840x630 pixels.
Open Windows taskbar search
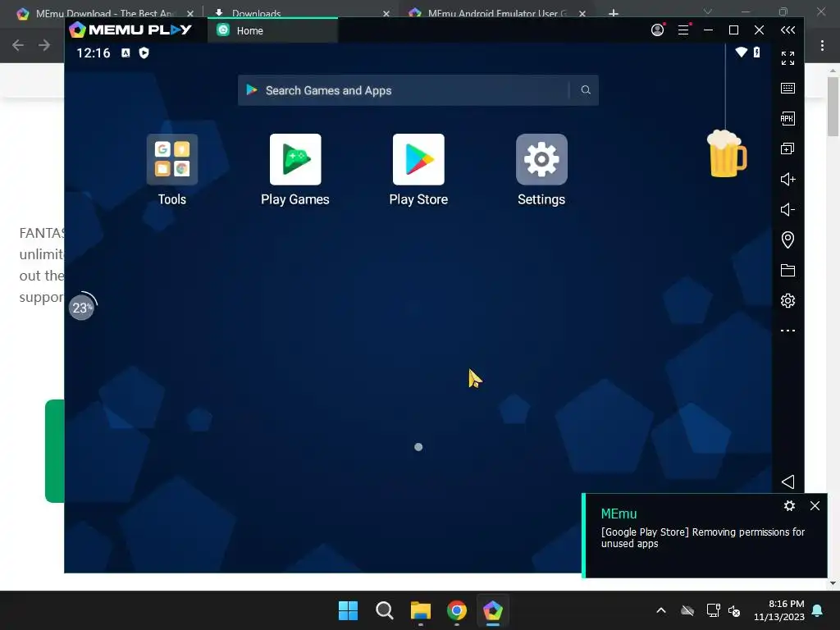[384, 610]
